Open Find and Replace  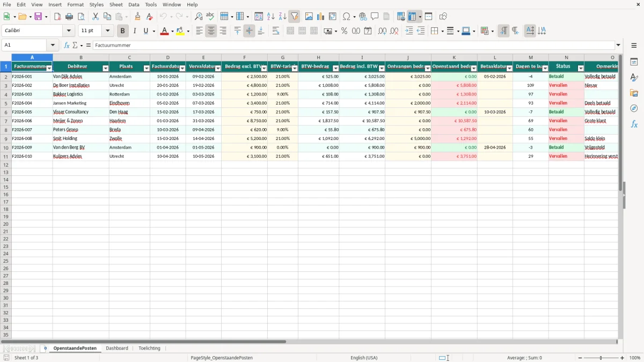coord(199,17)
